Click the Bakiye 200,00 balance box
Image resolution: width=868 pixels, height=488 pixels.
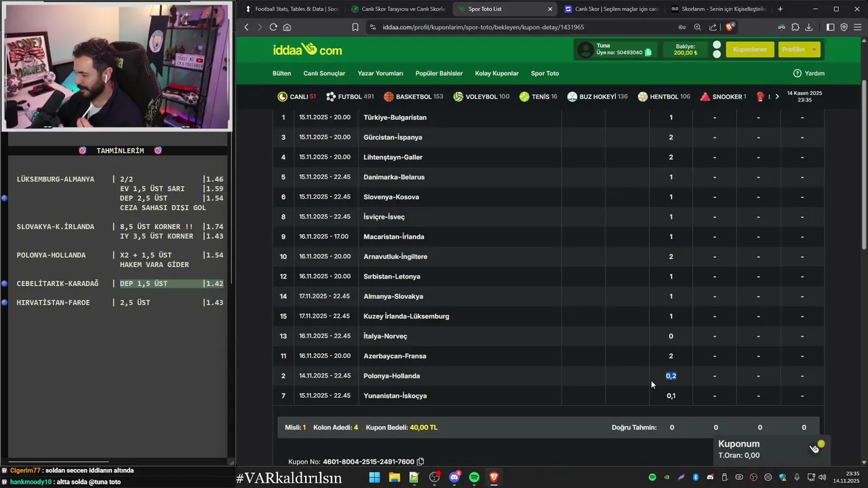[x=685, y=49]
